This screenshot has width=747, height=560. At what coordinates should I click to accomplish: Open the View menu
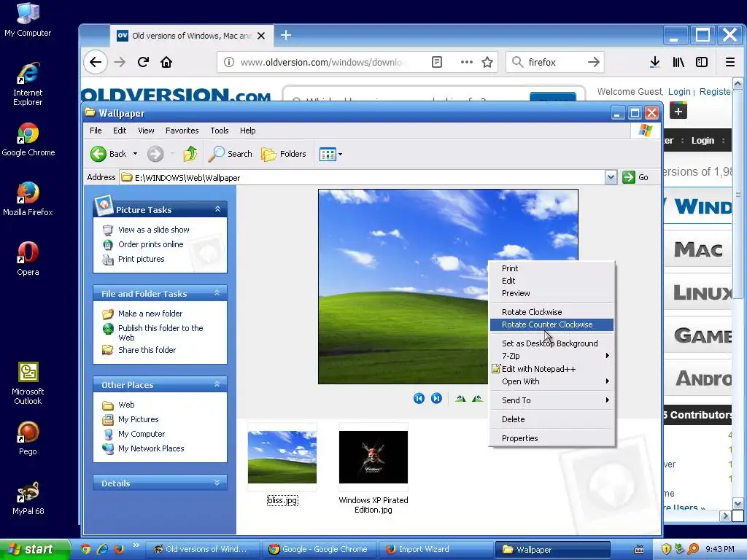(146, 131)
